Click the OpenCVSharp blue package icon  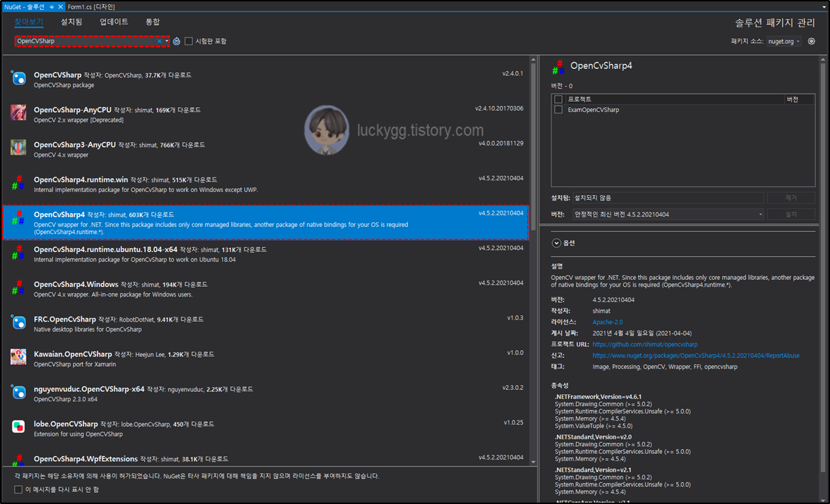17,78
